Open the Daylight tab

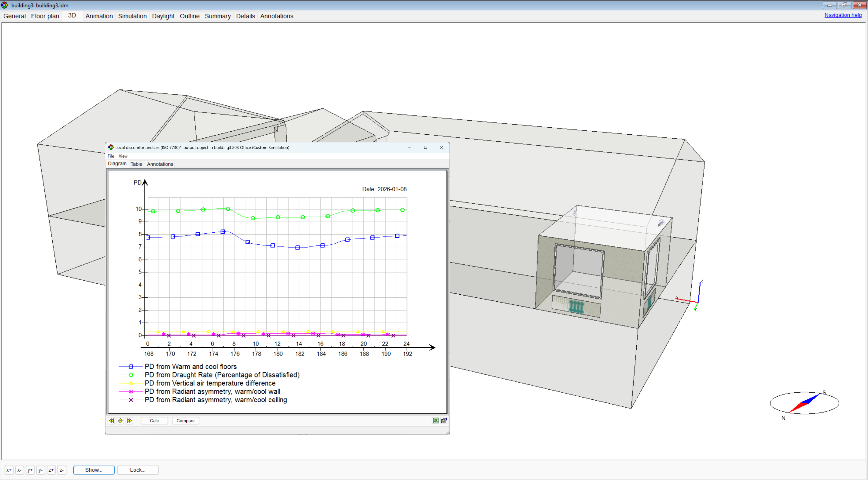click(163, 16)
